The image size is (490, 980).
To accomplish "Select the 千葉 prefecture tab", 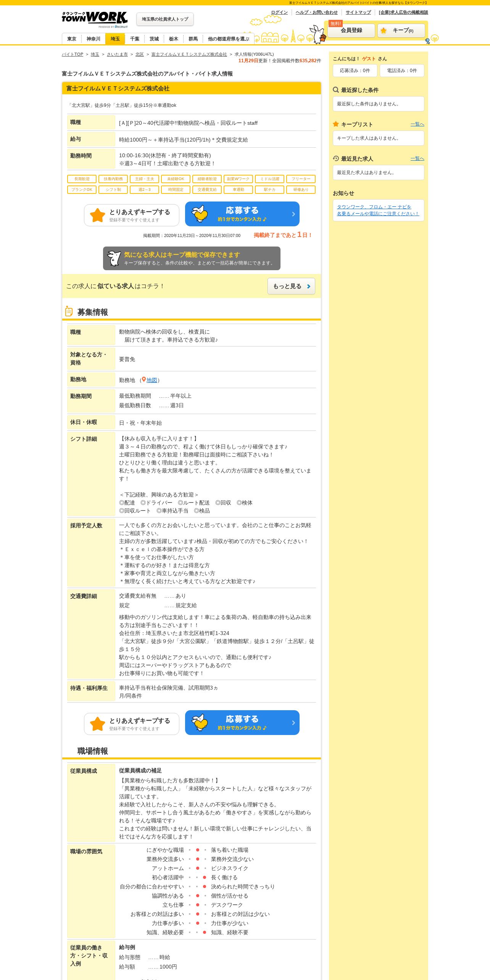I will coord(135,39).
